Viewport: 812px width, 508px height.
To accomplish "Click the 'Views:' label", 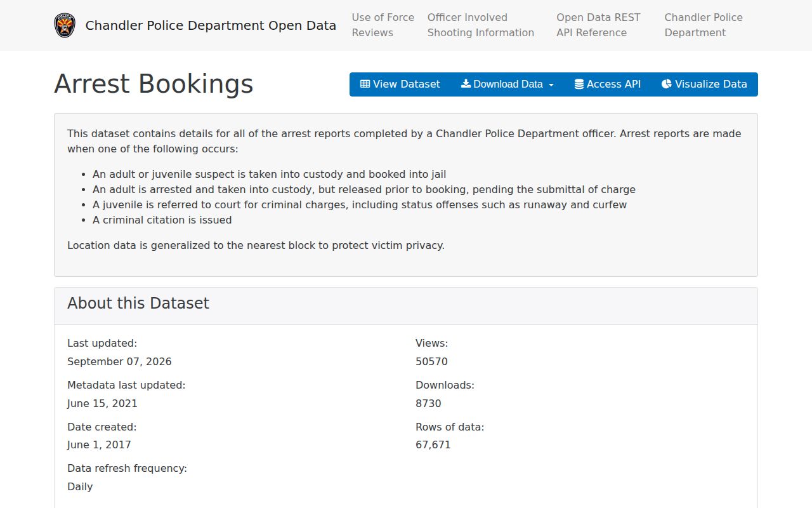I will coord(431,344).
